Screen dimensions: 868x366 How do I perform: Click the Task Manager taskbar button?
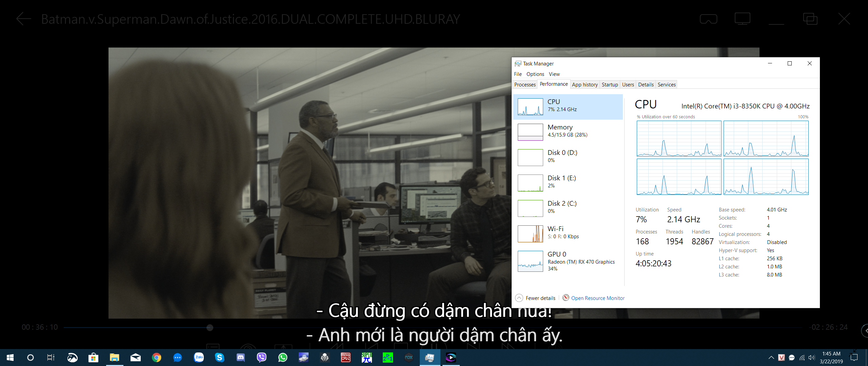click(430, 358)
